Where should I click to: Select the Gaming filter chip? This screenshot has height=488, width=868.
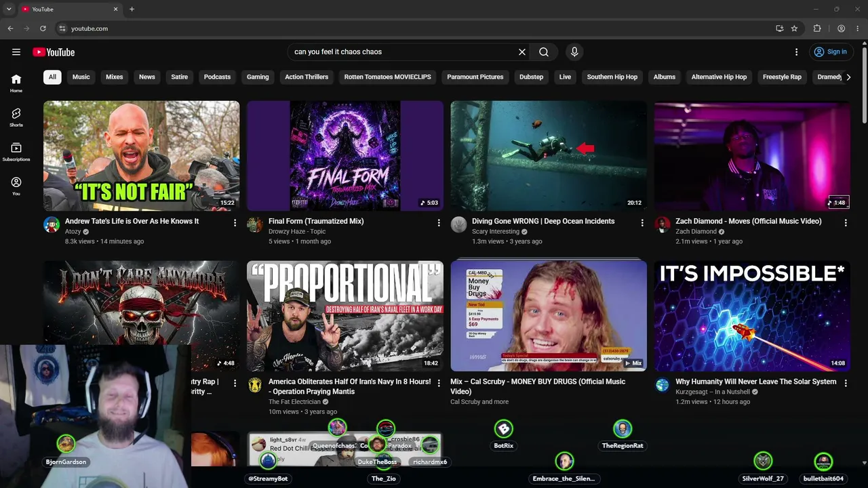pyautogui.click(x=258, y=77)
